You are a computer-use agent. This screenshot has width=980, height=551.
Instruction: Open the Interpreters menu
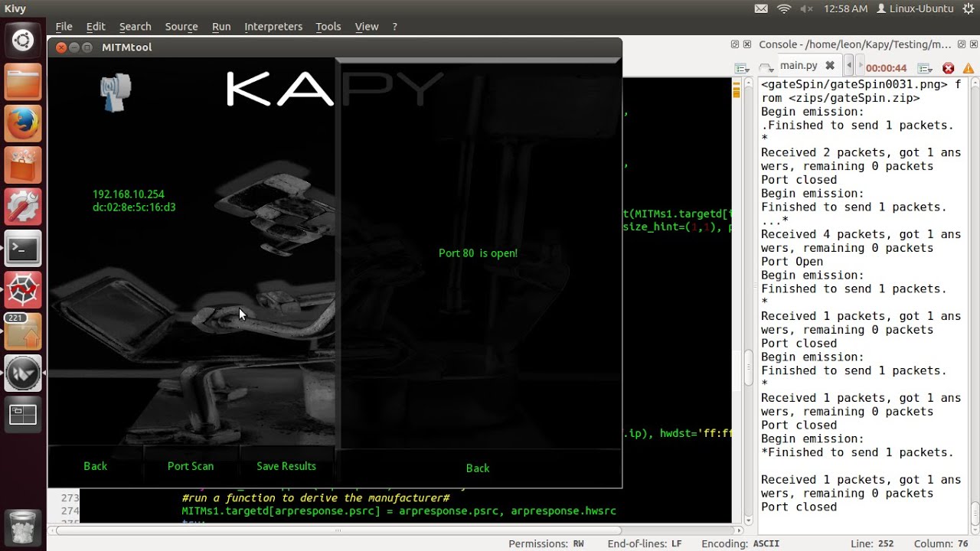(x=273, y=26)
